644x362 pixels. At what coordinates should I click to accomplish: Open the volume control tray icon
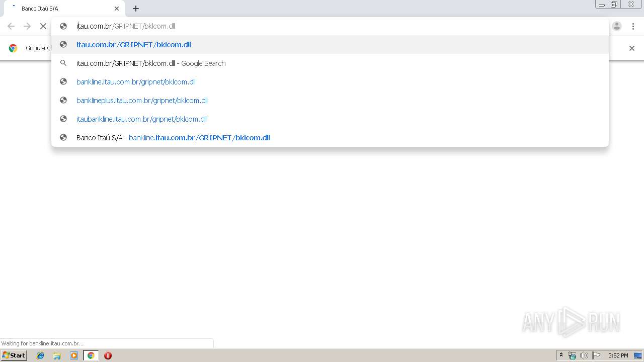(x=584, y=355)
